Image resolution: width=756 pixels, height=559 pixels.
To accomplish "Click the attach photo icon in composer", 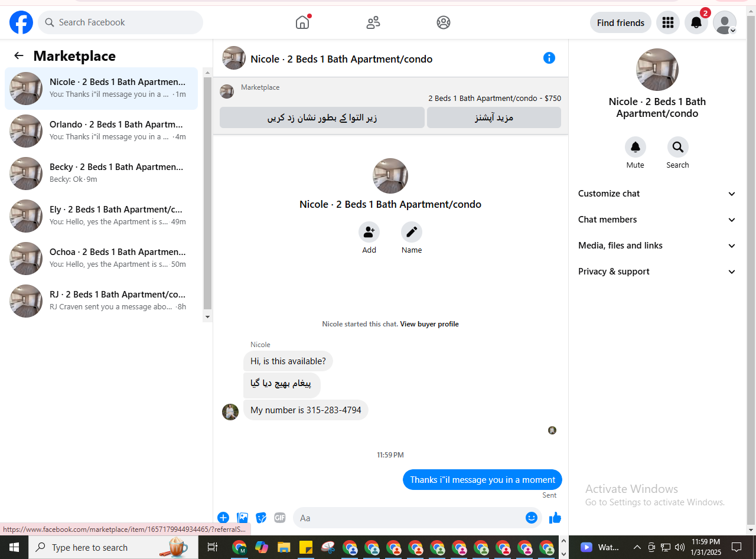I will tap(242, 518).
